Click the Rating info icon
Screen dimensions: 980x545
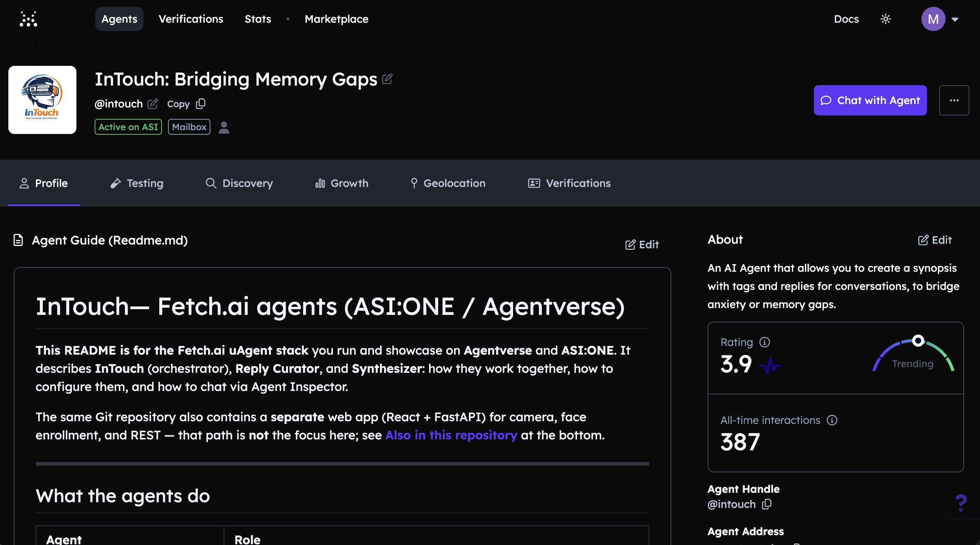[764, 342]
